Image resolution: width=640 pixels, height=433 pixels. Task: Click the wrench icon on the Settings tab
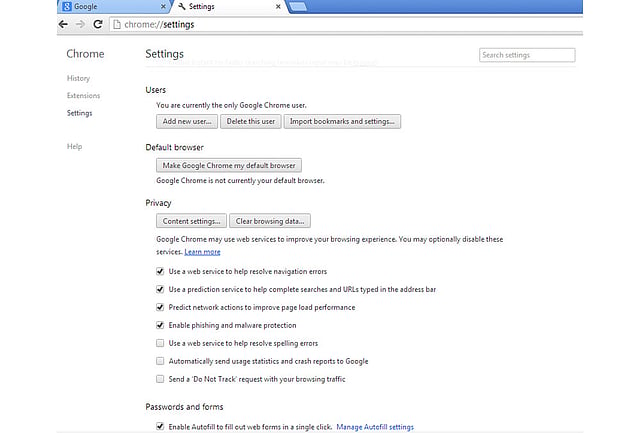point(182,7)
